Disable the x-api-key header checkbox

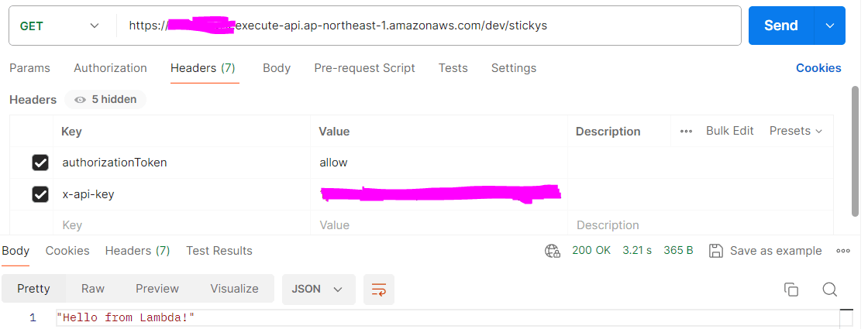tap(40, 194)
